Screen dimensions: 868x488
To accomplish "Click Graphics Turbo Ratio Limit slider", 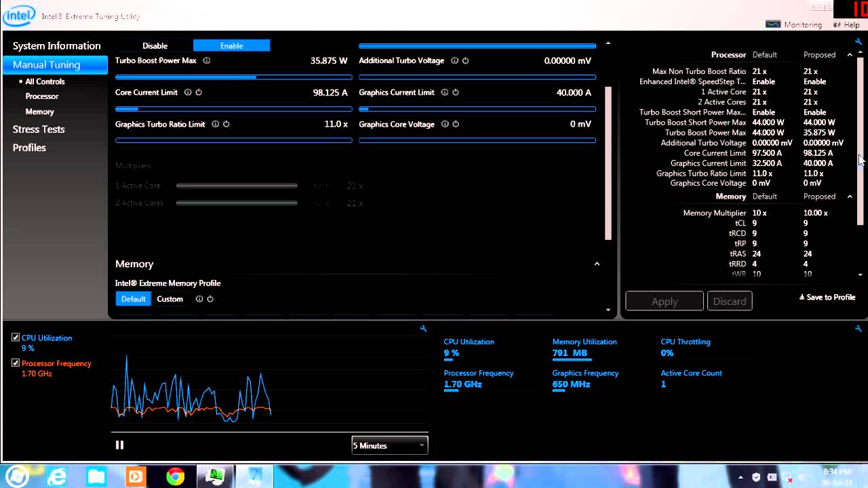I will coord(234,140).
